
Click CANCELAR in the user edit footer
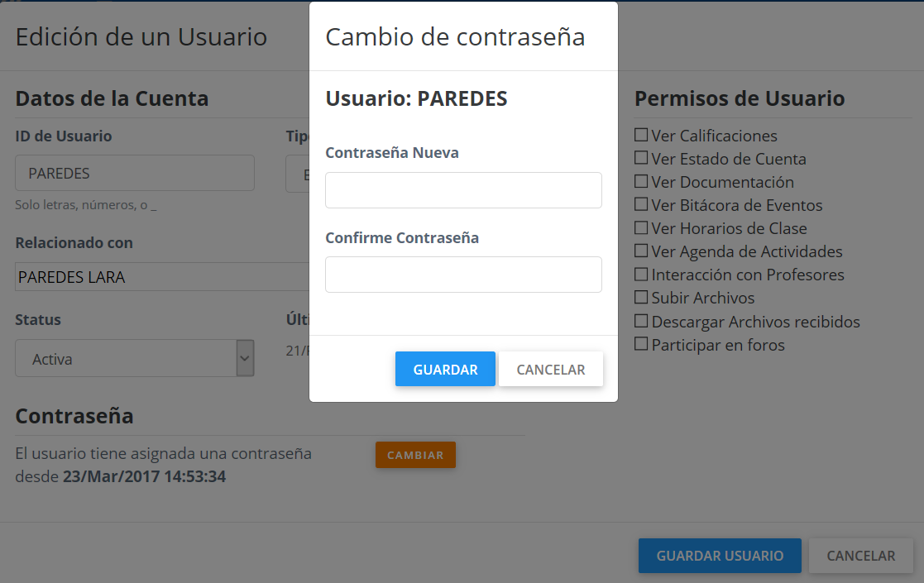(860, 556)
